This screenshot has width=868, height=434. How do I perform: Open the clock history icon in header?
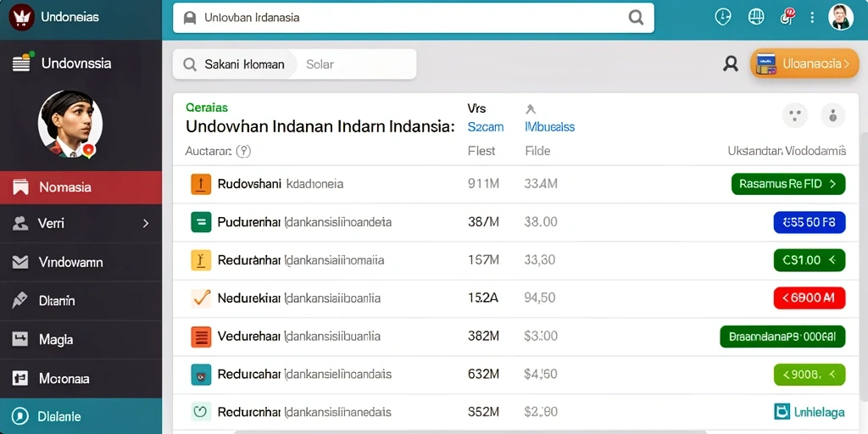(x=722, y=17)
